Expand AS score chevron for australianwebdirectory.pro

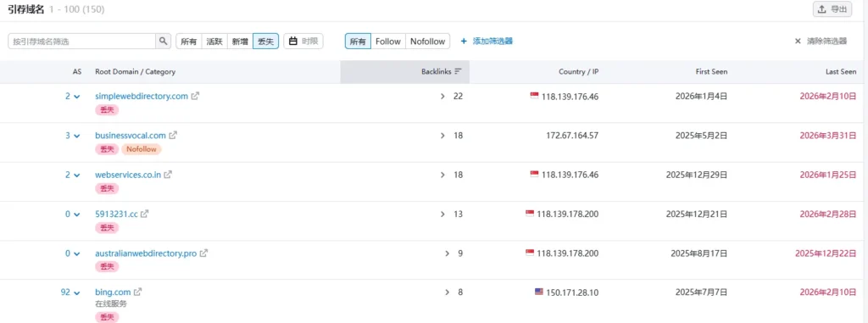coord(77,253)
